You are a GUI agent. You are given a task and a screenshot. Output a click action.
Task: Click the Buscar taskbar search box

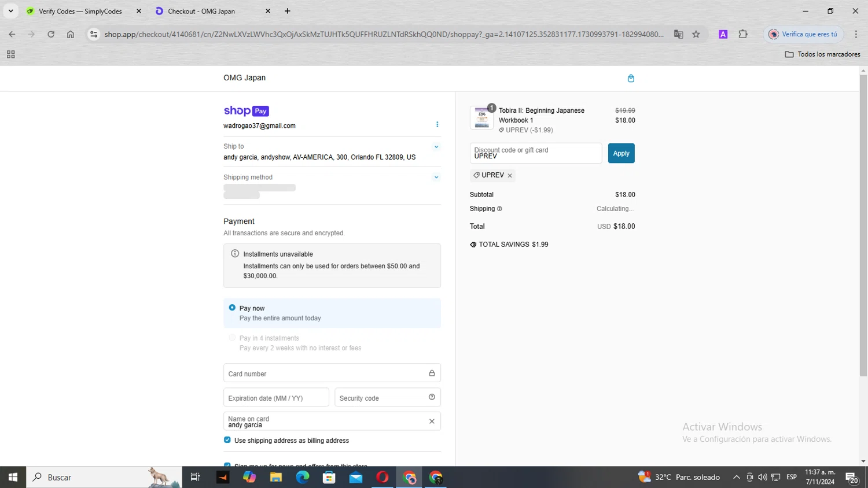(104, 477)
